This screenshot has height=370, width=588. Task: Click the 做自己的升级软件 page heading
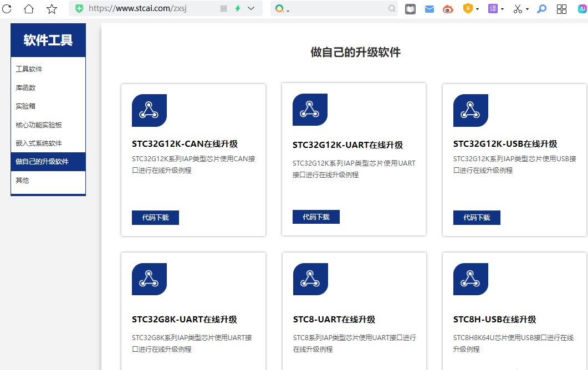tap(355, 52)
